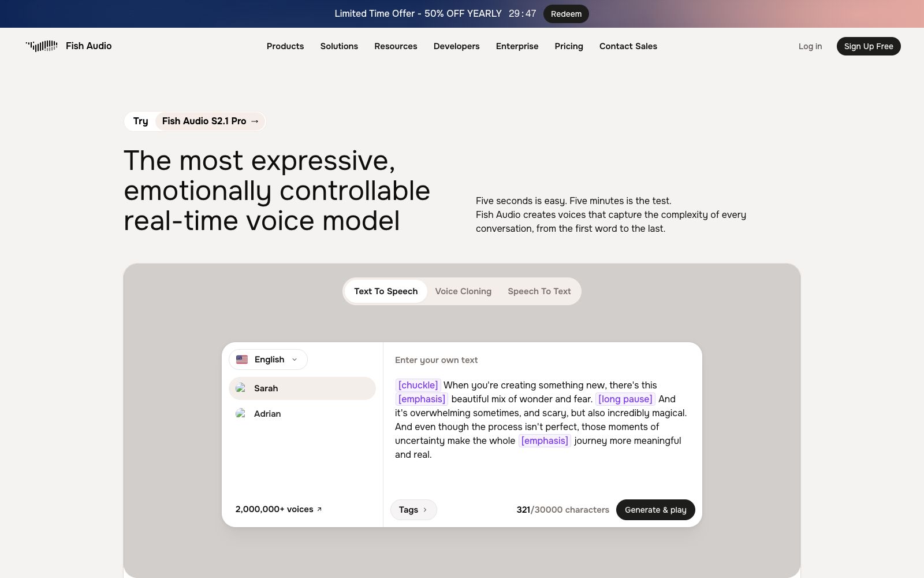Click Sarah's avatar image
The width and height of the screenshot is (924, 578).
click(x=241, y=388)
